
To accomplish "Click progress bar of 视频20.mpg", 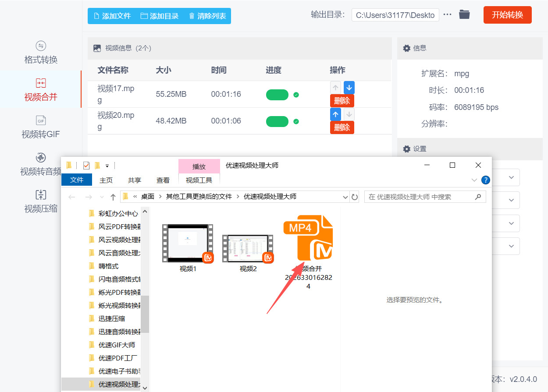I will pyautogui.click(x=277, y=121).
